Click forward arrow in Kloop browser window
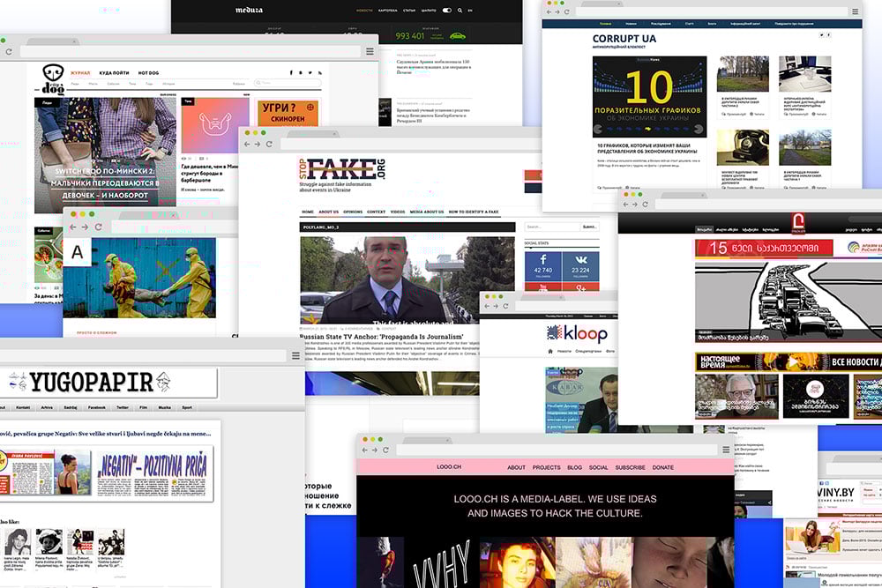Image resolution: width=882 pixels, height=588 pixels. [496, 307]
